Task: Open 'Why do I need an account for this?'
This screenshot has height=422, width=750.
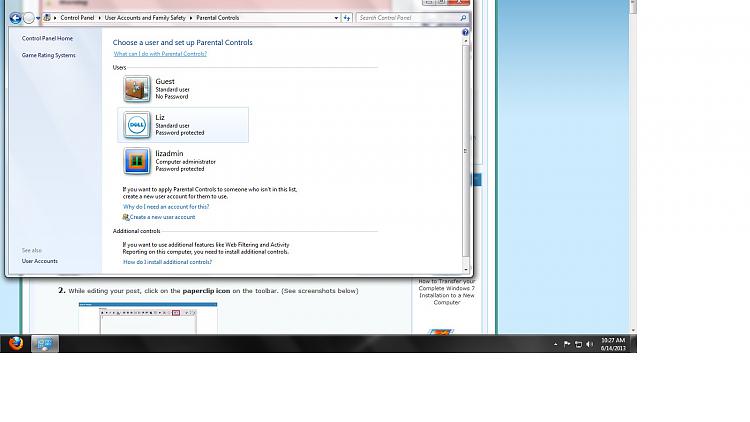Action: pyautogui.click(x=166, y=207)
